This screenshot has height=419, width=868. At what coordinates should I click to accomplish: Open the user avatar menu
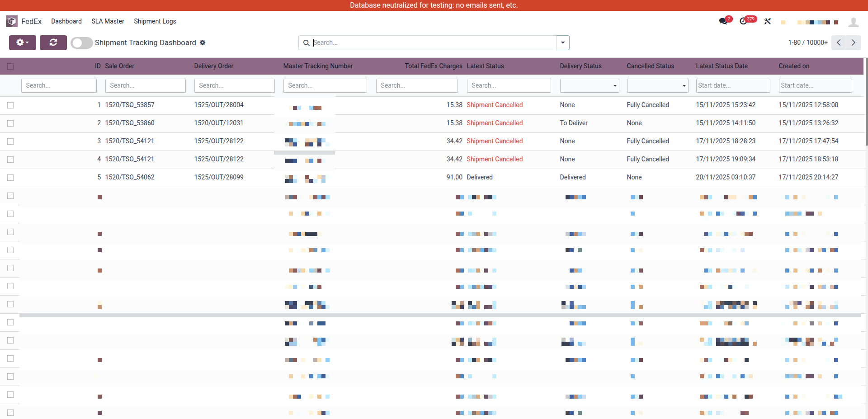pyautogui.click(x=854, y=22)
